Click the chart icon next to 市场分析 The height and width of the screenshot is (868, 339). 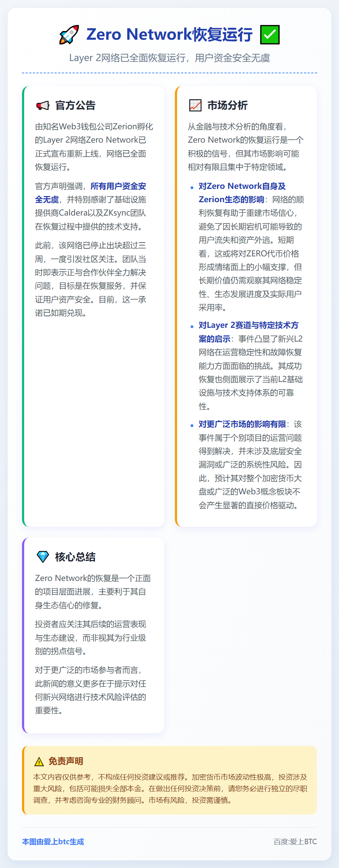tap(195, 105)
